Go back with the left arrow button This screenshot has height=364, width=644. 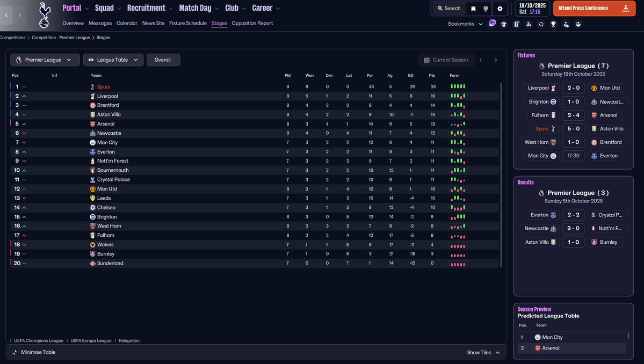click(6, 15)
